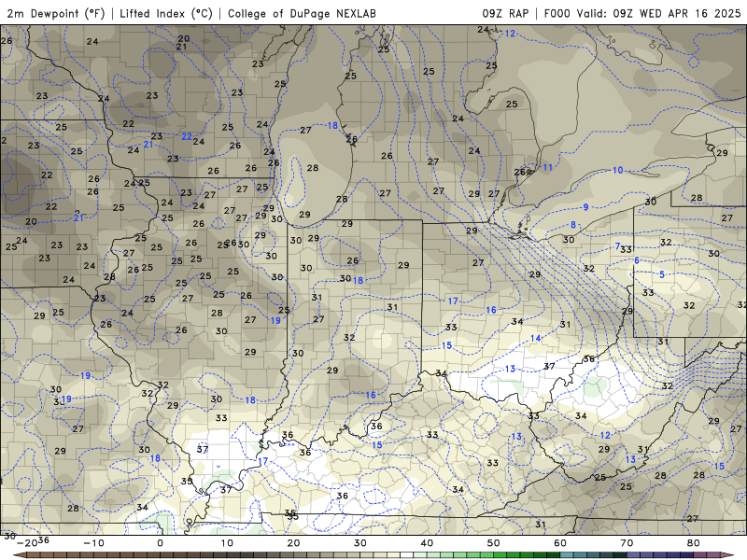Select the 20 tick label below the map
Image resolution: width=747 pixels, height=560 pixels.
click(x=293, y=543)
